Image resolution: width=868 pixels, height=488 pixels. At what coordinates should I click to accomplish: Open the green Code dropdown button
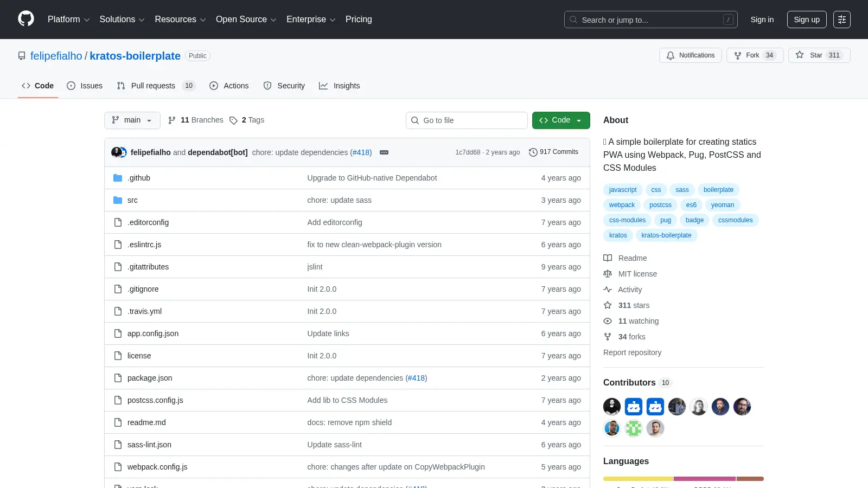pyautogui.click(x=561, y=120)
